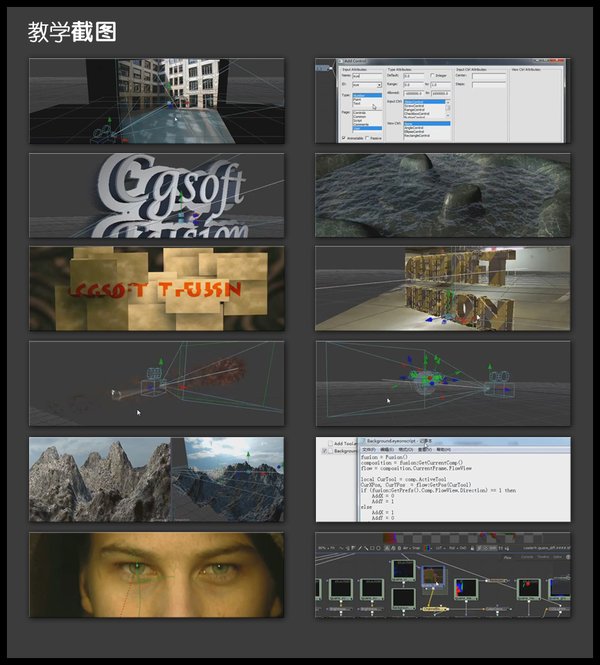
Task: Click the Input Ctrl list scroll-down arrow
Action: tap(448, 115)
